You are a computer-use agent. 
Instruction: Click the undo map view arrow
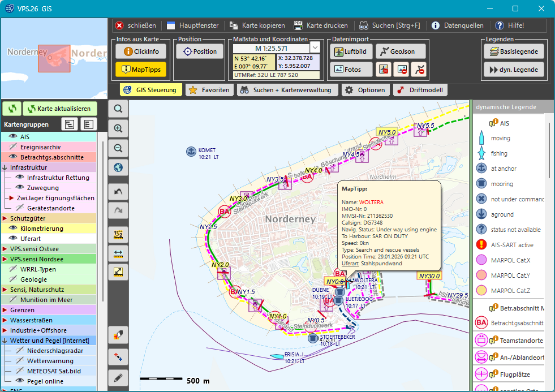pyautogui.click(x=118, y=192)
